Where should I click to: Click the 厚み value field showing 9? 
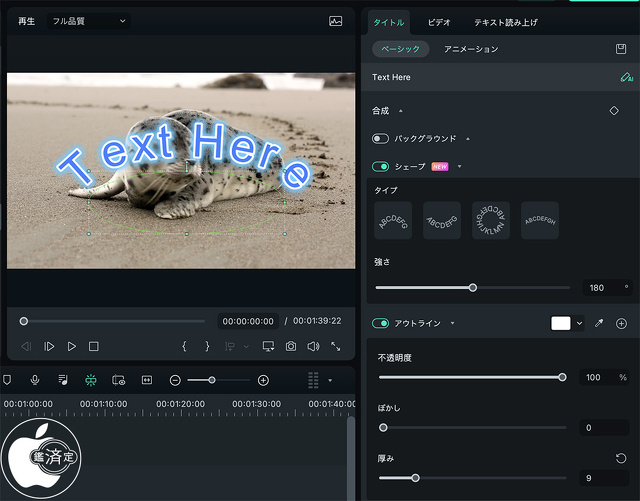coord(604,478)
